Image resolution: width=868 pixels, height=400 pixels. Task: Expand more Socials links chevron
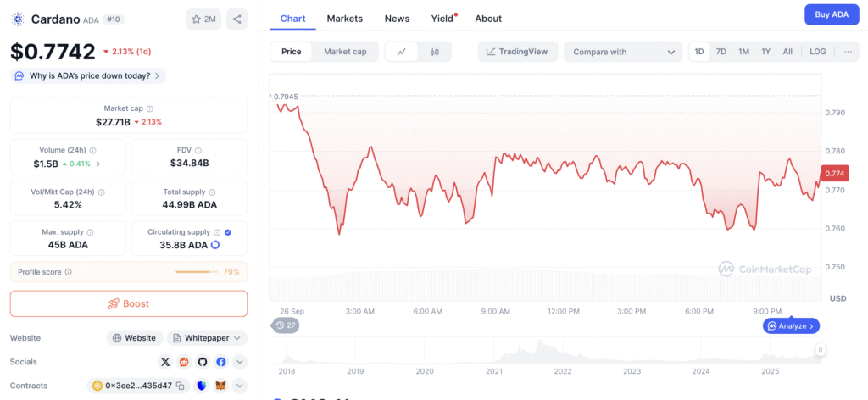tap(239, 362)
